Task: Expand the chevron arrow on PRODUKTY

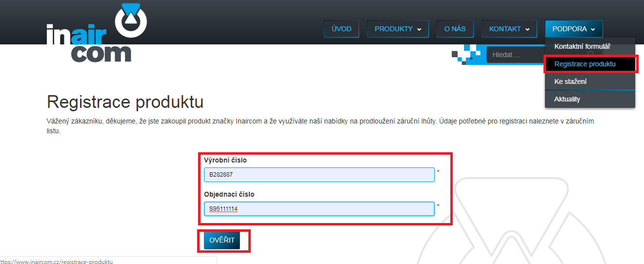Action: coord(419,29)
